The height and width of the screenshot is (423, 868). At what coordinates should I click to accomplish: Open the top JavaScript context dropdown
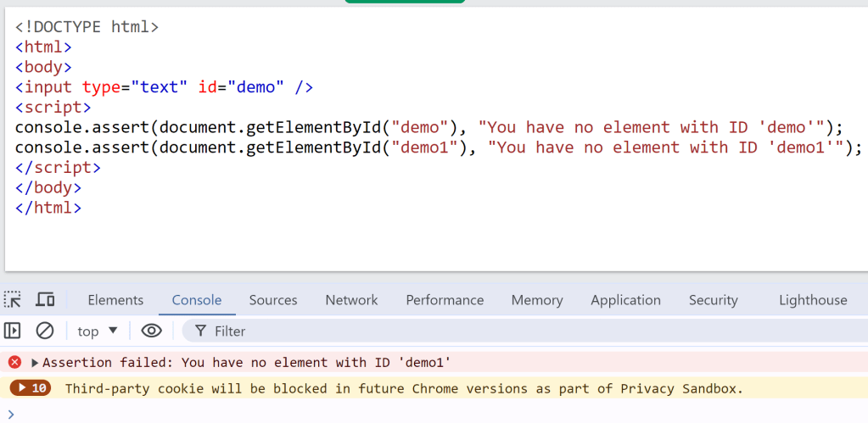pos(97,331)
